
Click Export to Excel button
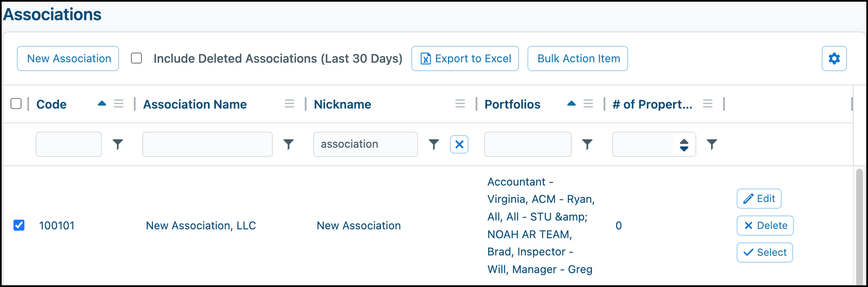[465, 58]
